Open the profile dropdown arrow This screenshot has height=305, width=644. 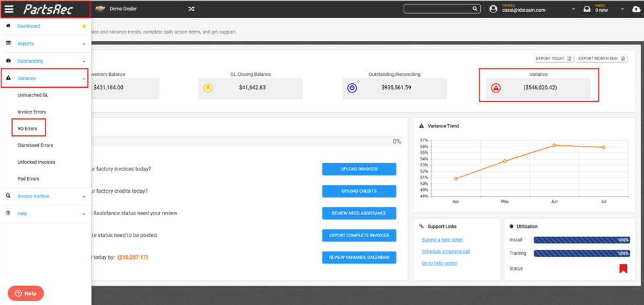pyautogui.click(x=573, y=9)
